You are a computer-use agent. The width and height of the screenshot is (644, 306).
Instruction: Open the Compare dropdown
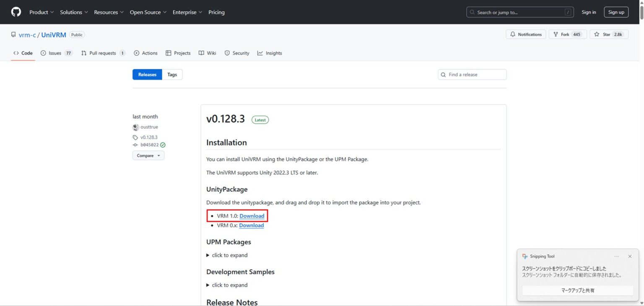tap(148, 156)
